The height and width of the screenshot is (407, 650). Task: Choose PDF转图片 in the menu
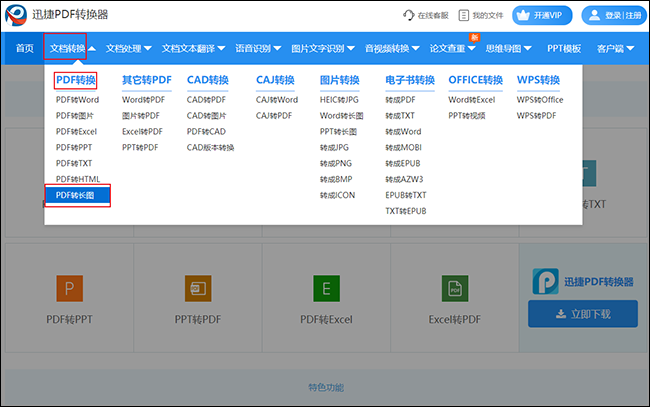point(75,116)
